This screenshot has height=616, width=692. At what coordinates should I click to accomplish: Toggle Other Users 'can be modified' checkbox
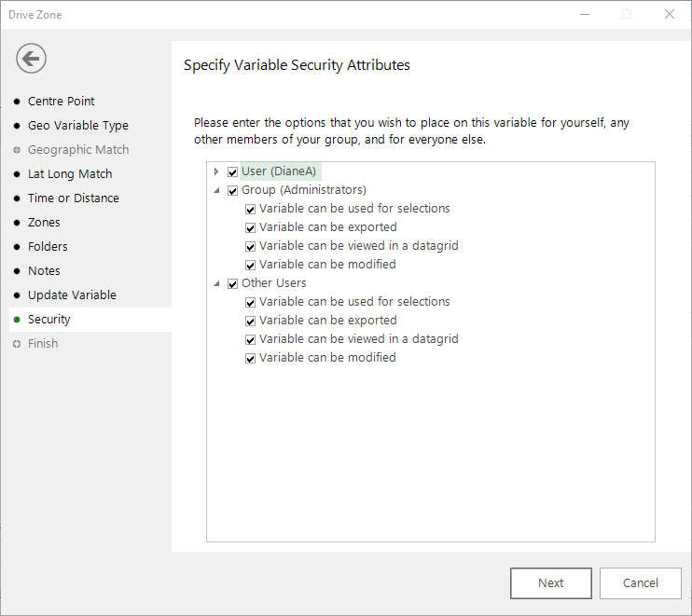point(250,359)
